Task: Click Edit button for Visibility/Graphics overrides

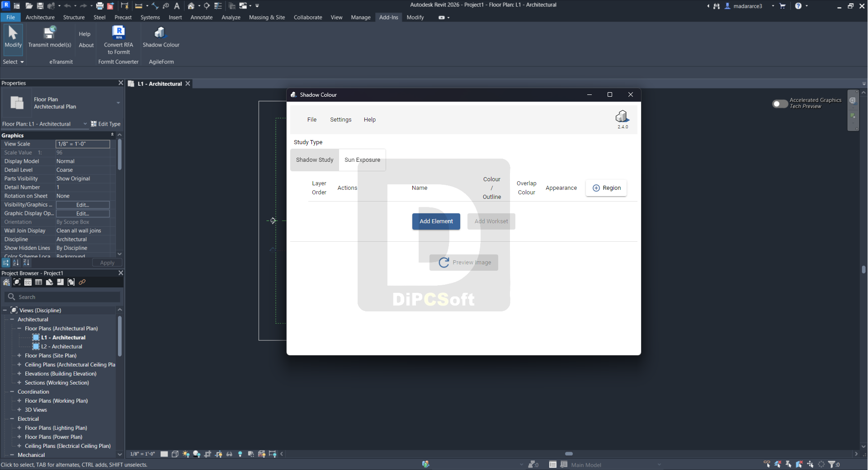Action: tap(83, 205)
